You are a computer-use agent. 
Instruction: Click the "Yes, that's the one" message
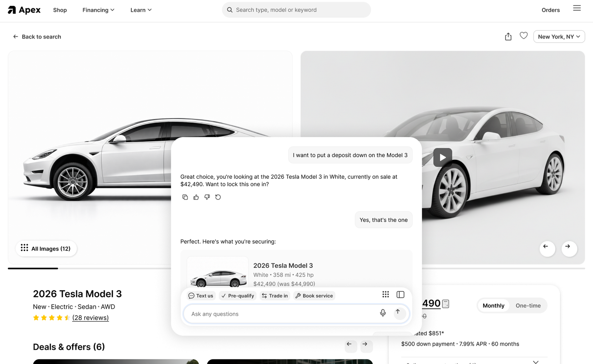384,220
